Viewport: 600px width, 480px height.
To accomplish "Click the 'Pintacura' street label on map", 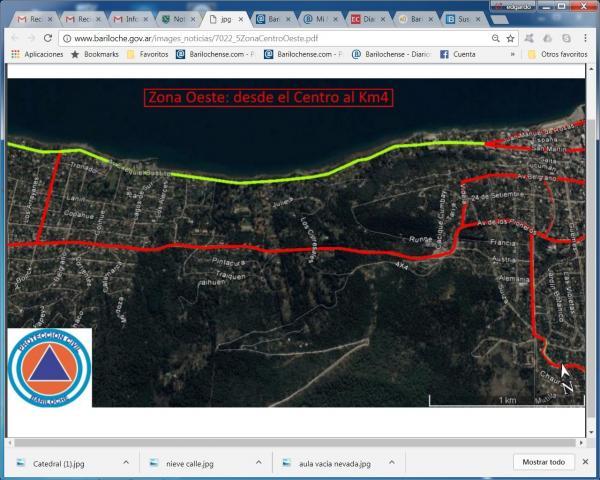I will 228,262.
